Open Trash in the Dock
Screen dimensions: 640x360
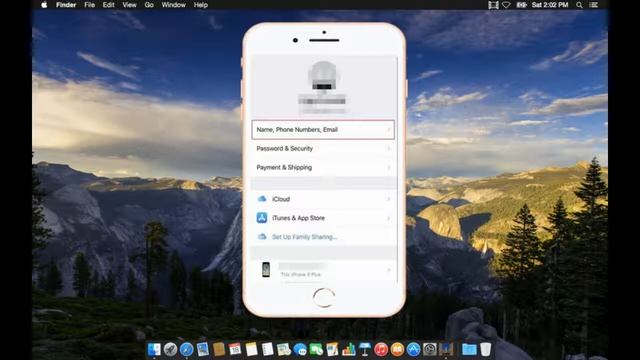coord(485,349)
